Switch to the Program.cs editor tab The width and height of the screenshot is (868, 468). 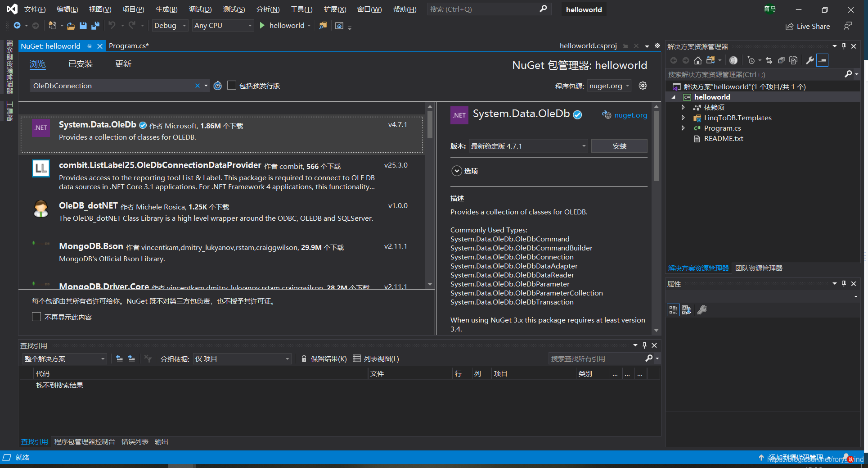129,45
